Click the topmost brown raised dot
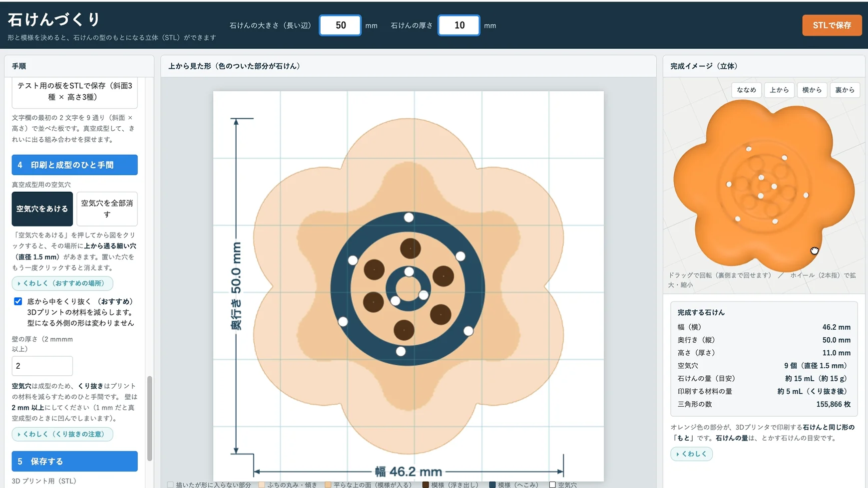This screenshot has height=488, width=868. click(411, 248)
